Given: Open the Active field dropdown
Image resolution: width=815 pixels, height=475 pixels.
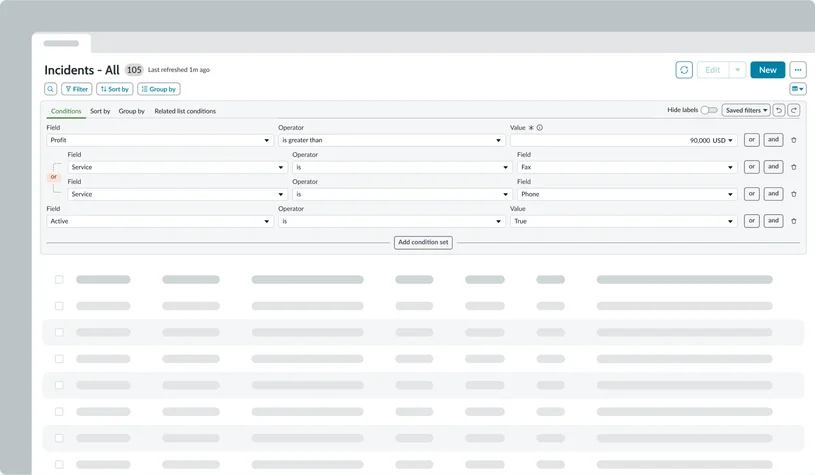Looking at the screenshot, I should coord(160,221).
